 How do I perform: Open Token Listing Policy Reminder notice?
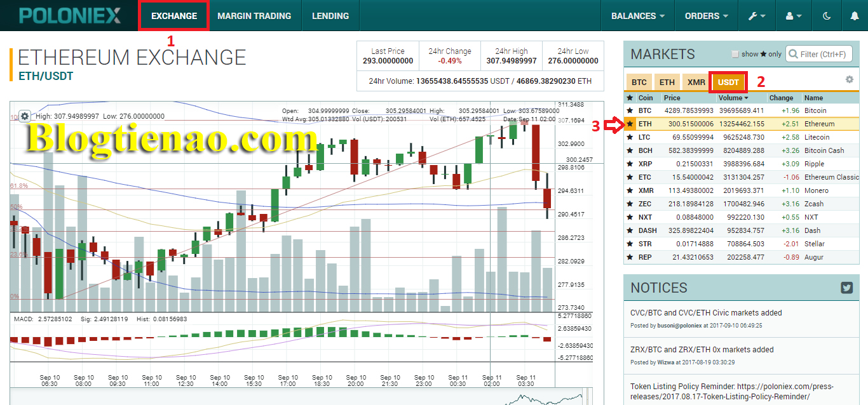tap(732, 391)
